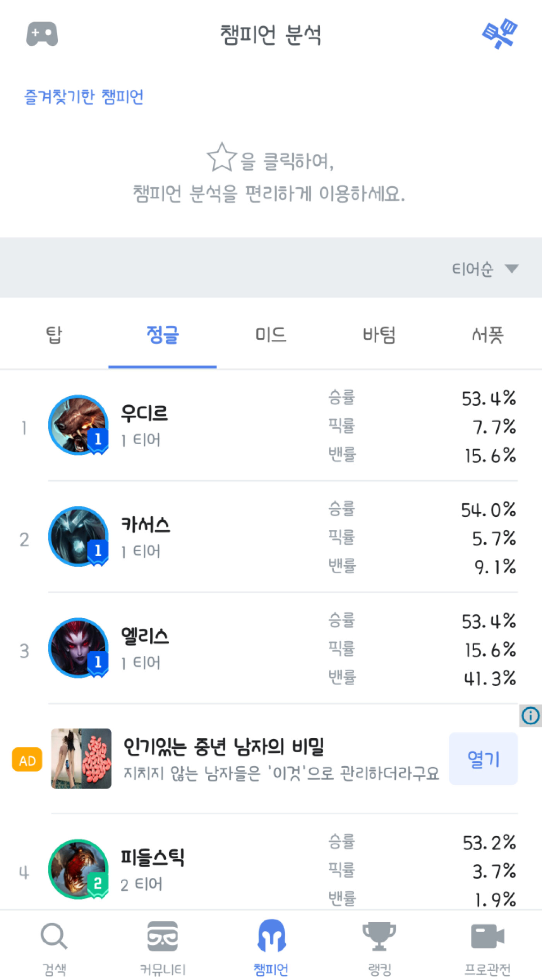Click 즐겨찾기한 챔피언 link

[x=84, y=96]
